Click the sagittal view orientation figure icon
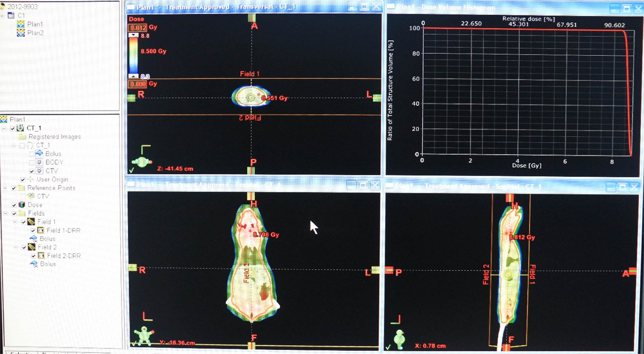 click(400, 339)
